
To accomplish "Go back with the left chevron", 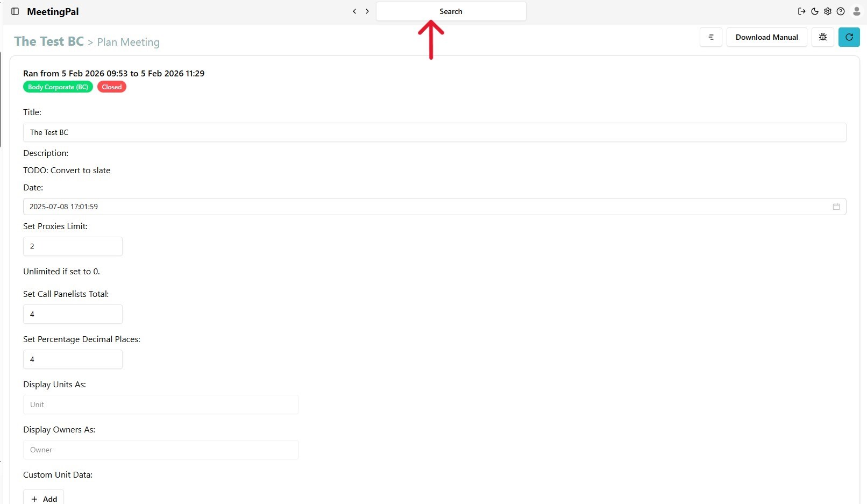I will (354, 11).
